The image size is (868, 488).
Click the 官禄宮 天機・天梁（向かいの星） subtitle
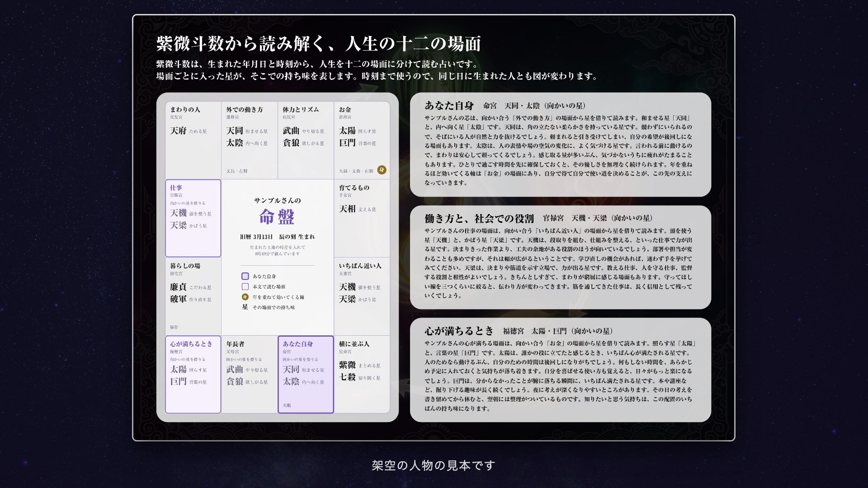(x=598, y=218)
